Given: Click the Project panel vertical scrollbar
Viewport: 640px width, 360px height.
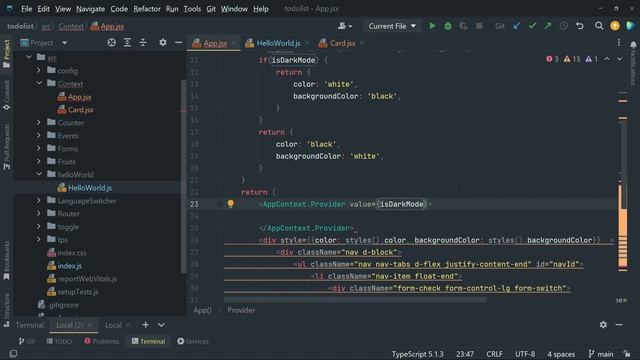Looking at the screenshot, I should coord(183,176).
